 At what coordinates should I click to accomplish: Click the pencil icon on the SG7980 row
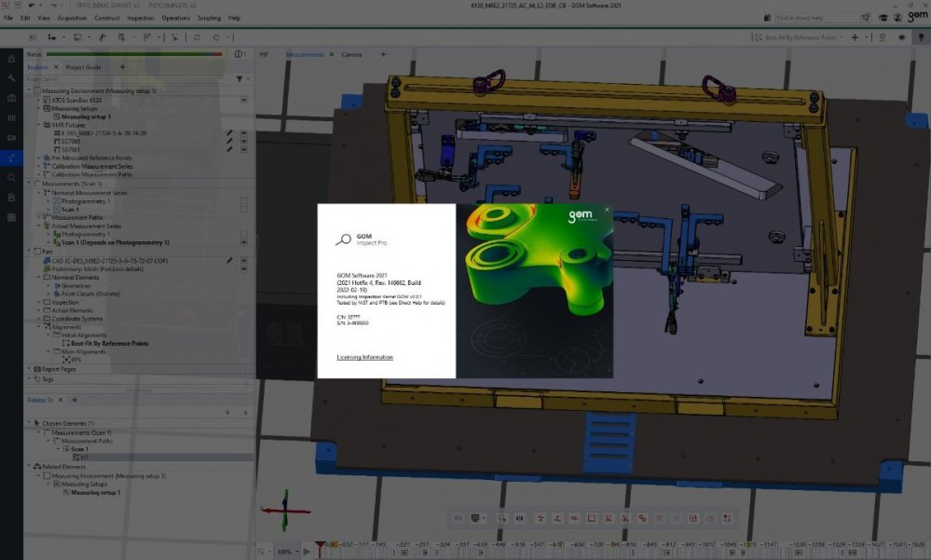pos(229,142)
